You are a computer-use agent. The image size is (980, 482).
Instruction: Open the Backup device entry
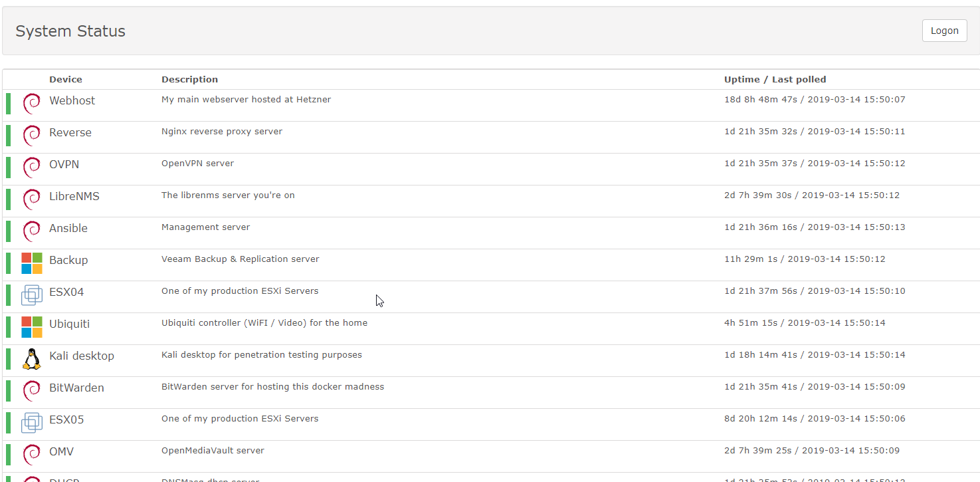tap(68, 260)
